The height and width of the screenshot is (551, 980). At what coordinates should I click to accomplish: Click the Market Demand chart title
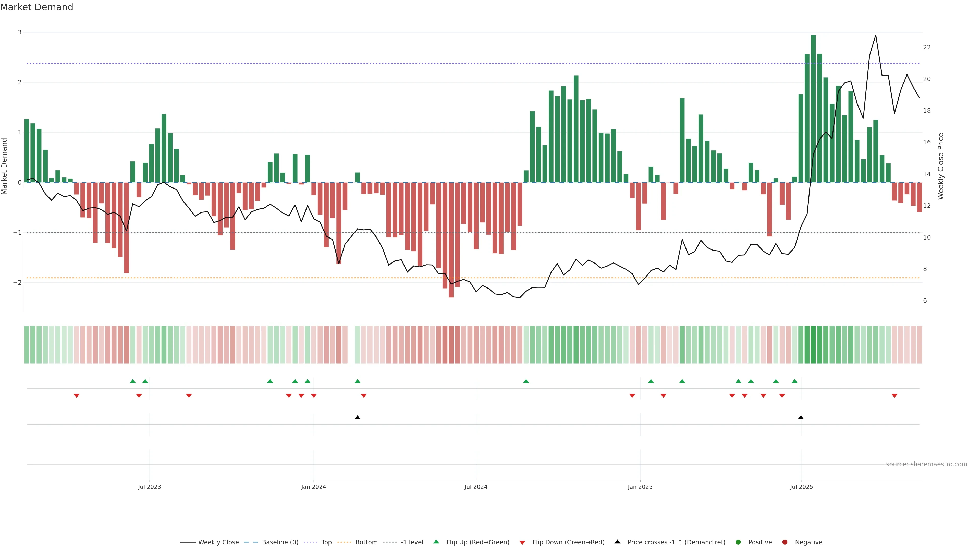(x=36, y=7)
